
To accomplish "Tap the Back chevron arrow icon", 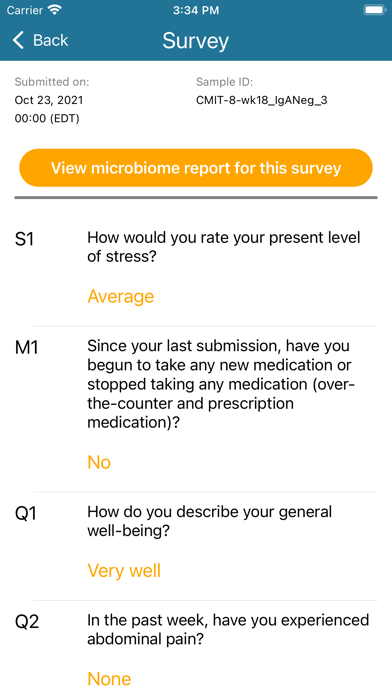I will [x=18, y=40].
